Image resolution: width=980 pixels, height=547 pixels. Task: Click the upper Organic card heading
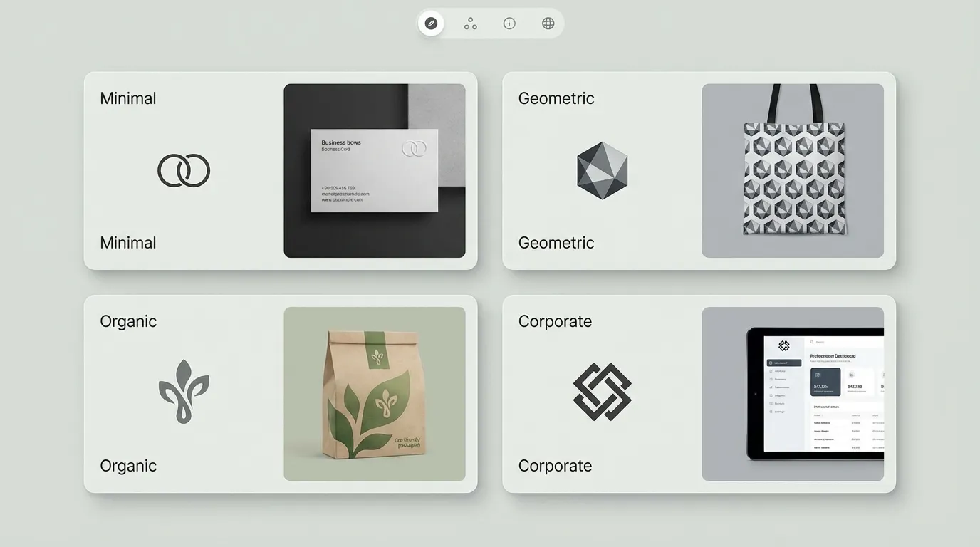pos(128,321)
